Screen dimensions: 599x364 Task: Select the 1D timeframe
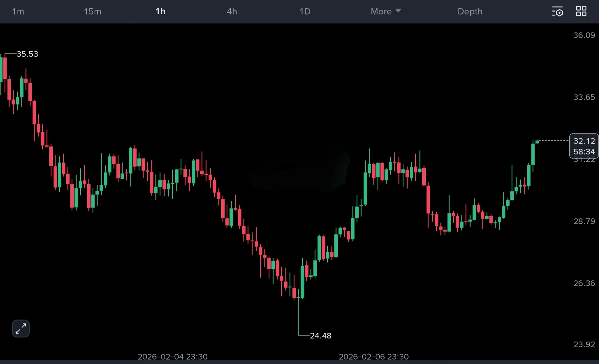(x=305, y=11)
